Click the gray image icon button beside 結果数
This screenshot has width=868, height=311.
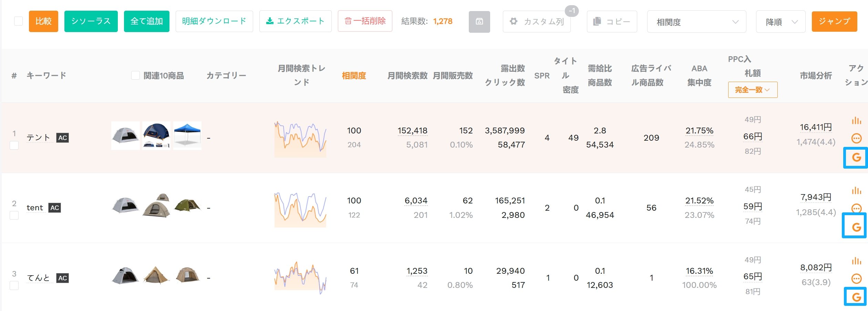coord(479,22)
